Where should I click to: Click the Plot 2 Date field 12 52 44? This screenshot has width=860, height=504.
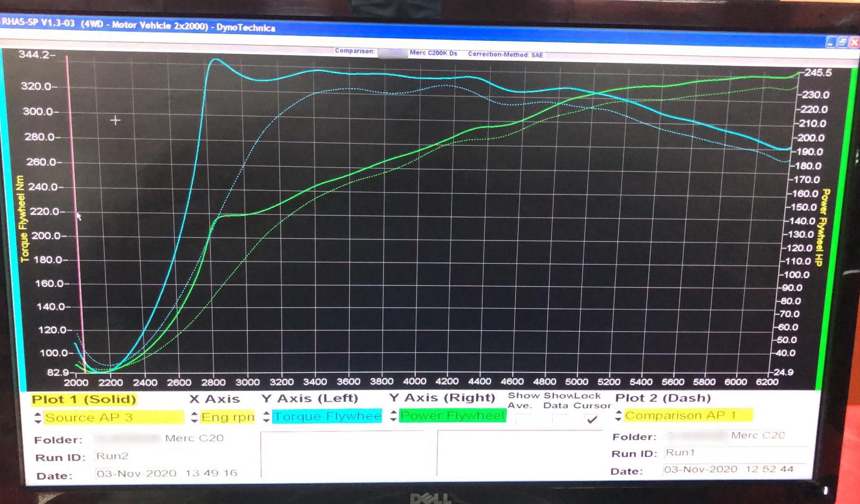click(736, 469)
